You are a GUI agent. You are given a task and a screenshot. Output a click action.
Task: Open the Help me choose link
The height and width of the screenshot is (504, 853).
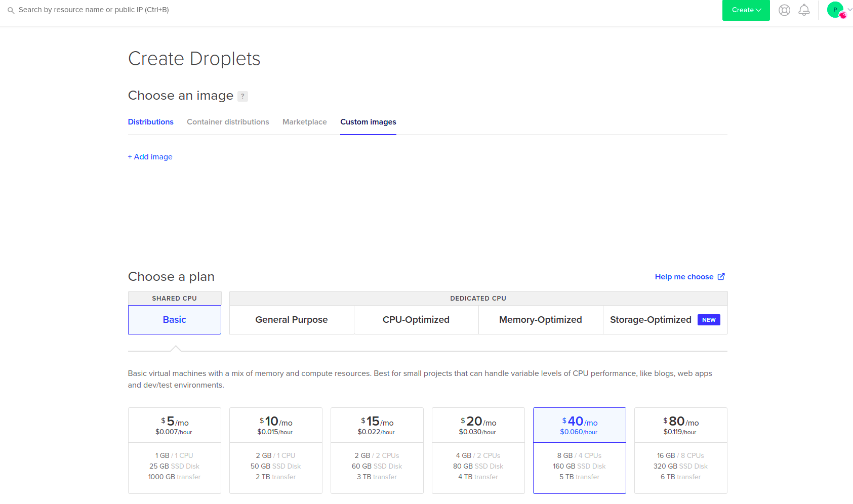[684, 277]
